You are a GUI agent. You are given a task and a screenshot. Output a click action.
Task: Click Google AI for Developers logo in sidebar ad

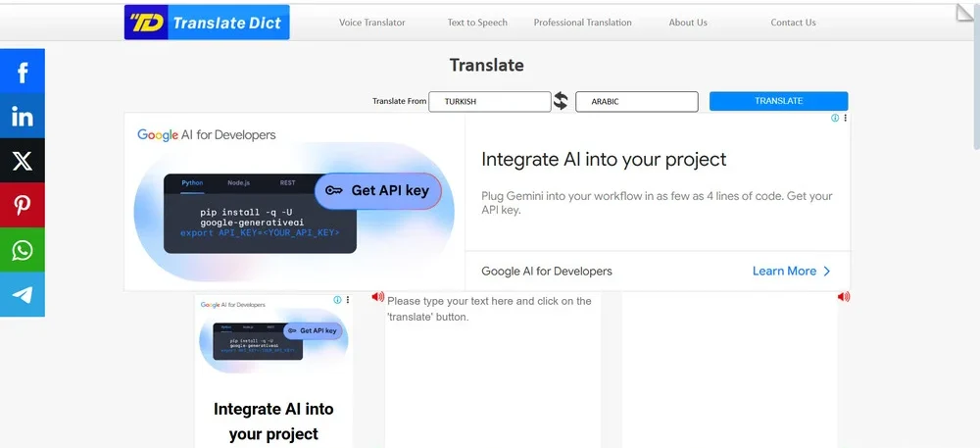[232, 305]
